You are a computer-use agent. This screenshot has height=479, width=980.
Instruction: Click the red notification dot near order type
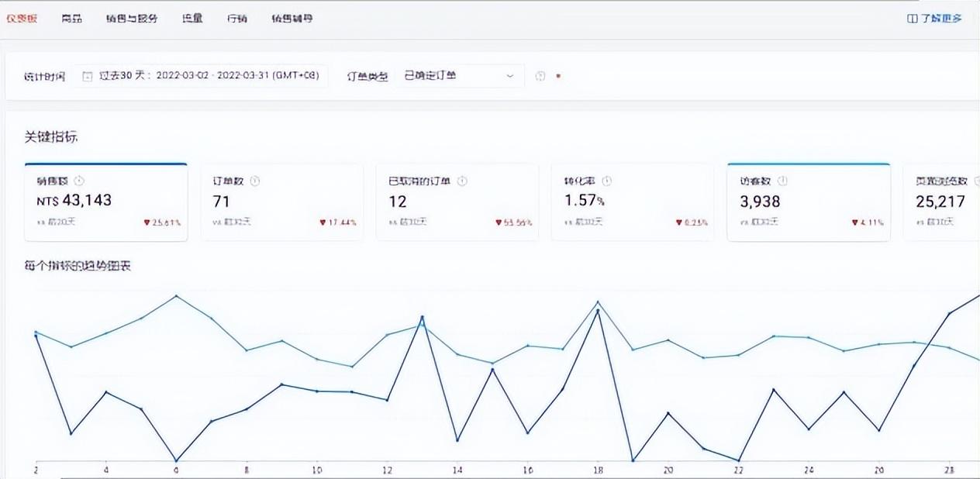pyautogui.click(x=558, y=76)
